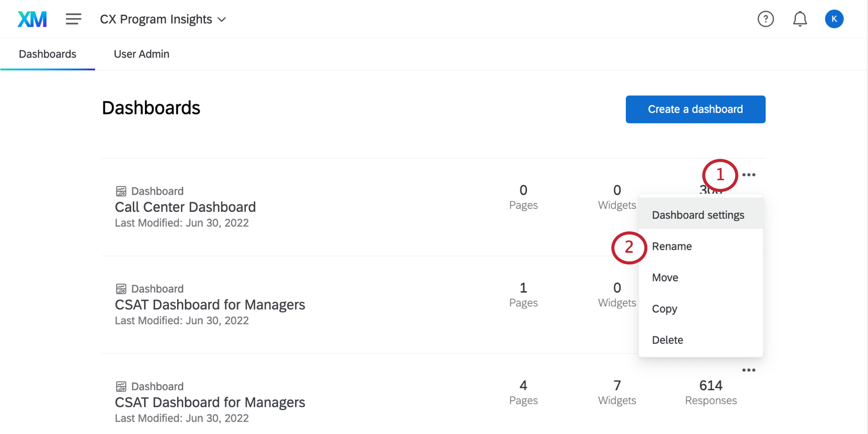
Task: Open the help question mark icon
Action: [x=765, y=19]
